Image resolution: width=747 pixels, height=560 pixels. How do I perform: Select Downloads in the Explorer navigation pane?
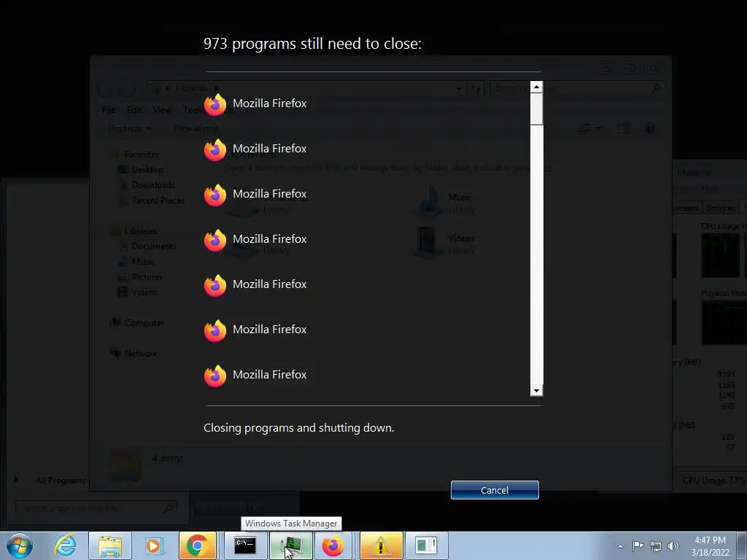153,184
